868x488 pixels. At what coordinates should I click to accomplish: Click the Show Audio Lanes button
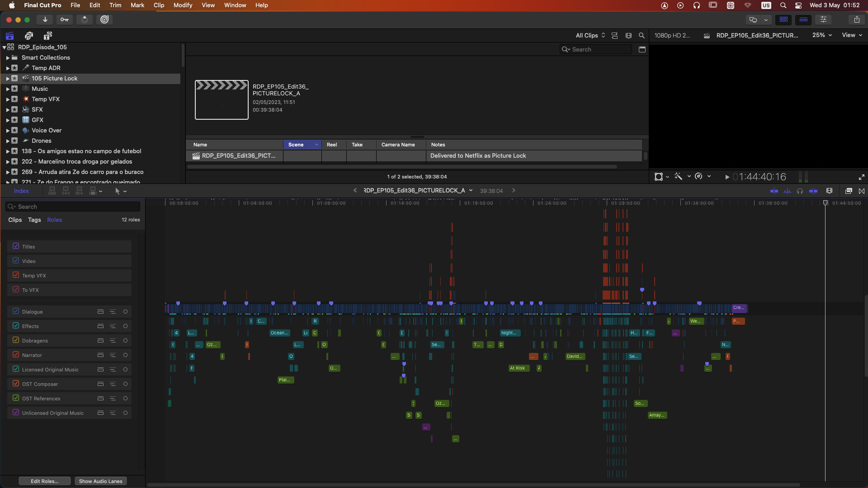tap(100, 481)
